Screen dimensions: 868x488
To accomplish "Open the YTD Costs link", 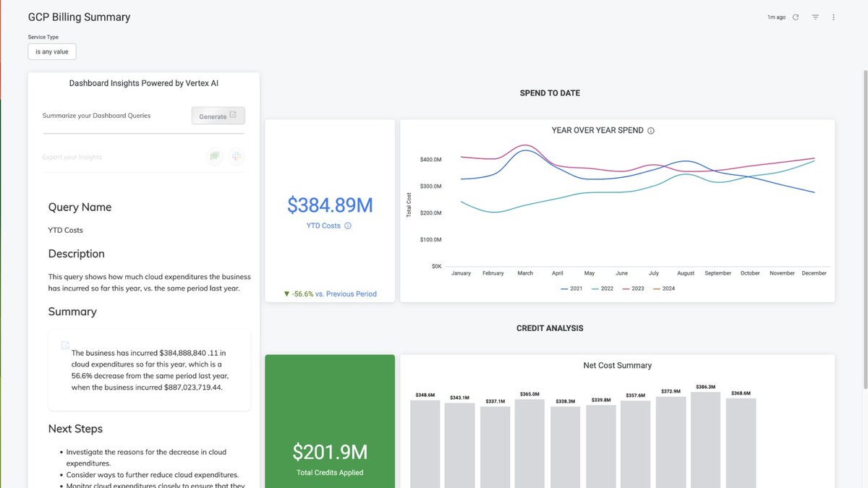I will [x=323, y=226].
